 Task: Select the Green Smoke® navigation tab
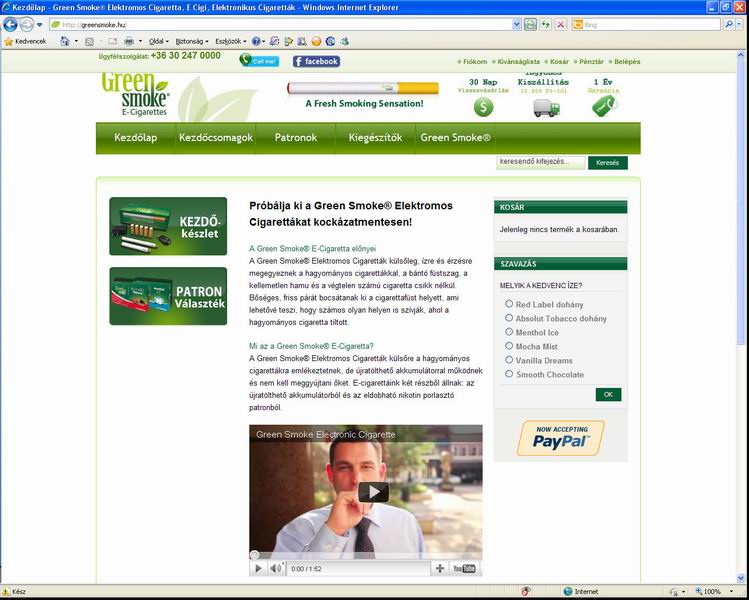coord(455,138)
